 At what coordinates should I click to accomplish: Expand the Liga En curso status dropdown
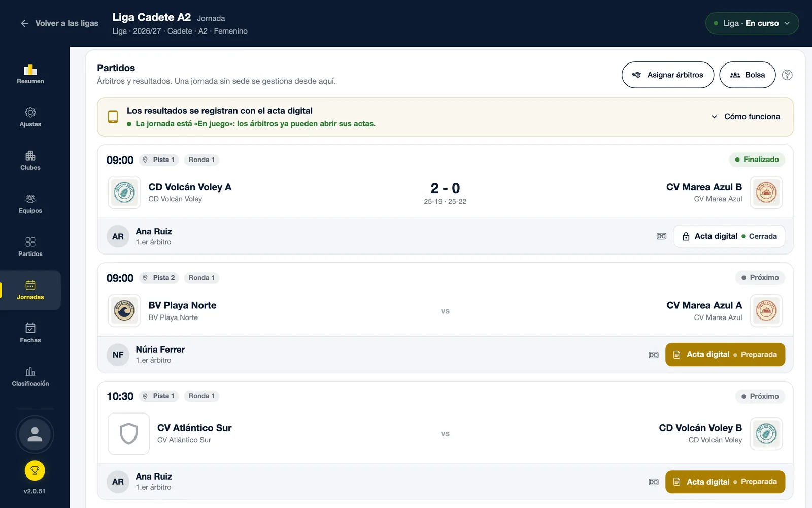point(752,23)
